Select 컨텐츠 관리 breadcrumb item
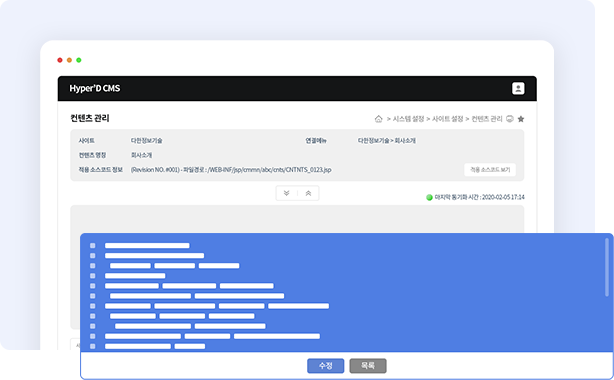Viewport: 614px width, 380px height. click(486, 119)
